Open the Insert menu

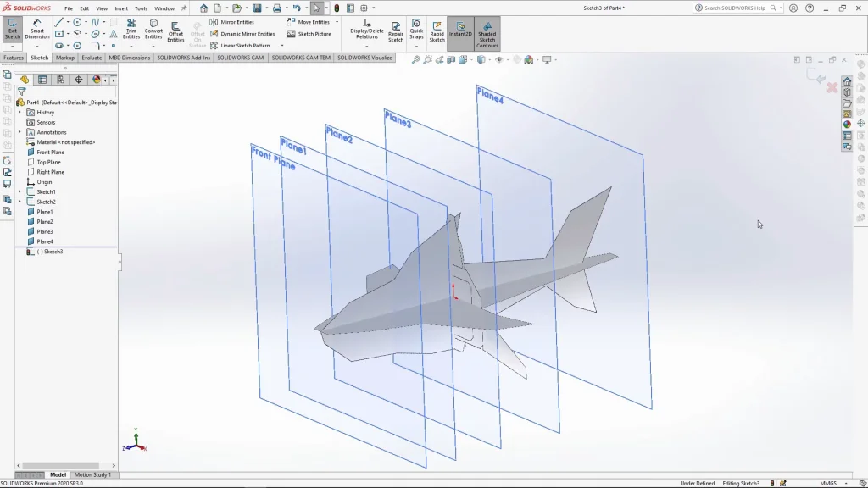point(121,8)
